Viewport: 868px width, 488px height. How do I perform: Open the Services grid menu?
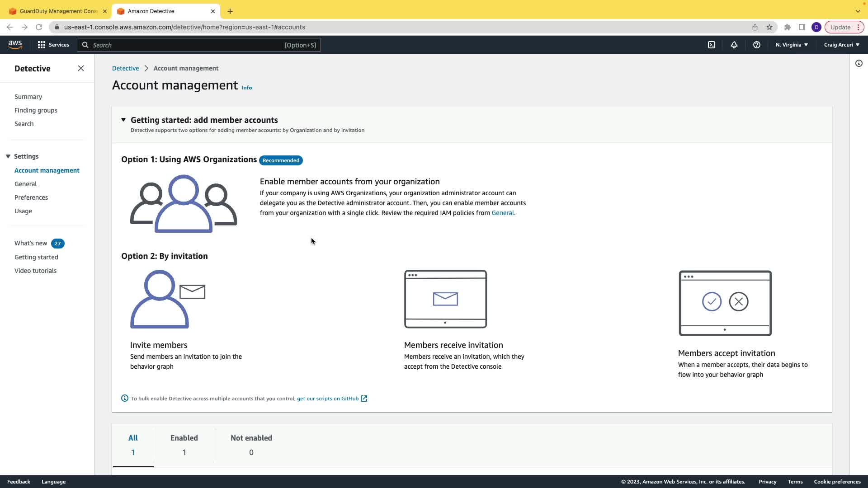point(53,45)
